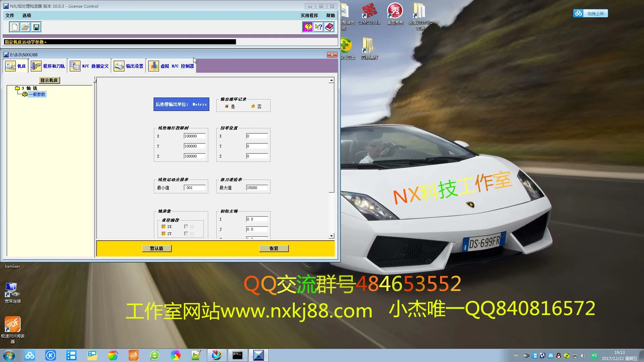
Task: Click the Save floppy disk icon
Action: [x=36, y=27]
